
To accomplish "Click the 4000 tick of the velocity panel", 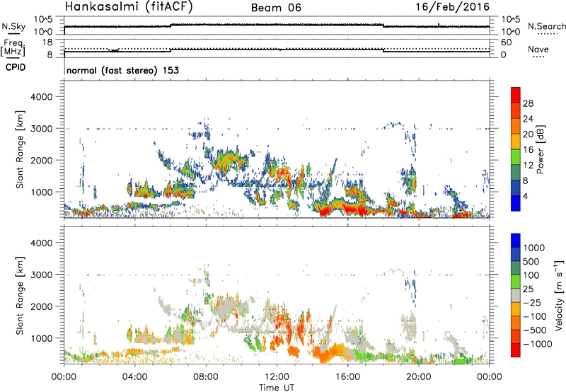I will pyautogui.click(x=41, y=243).
